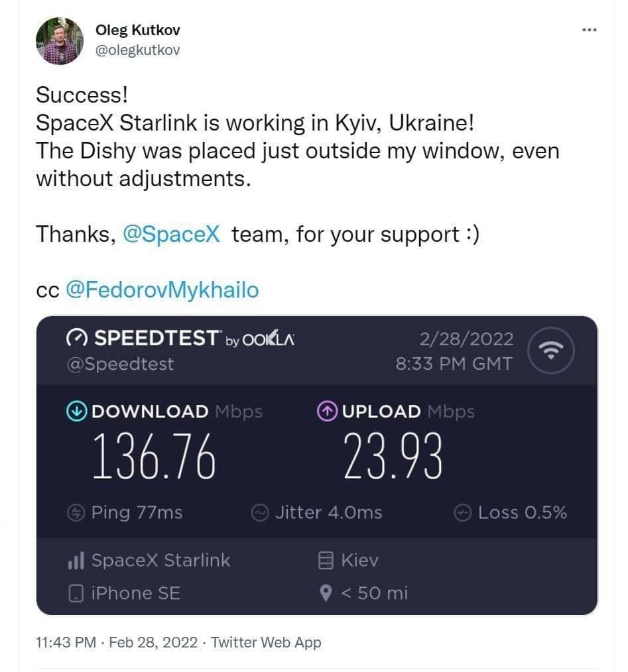Screen dimensions: 628x672
Task: Click the ping icon
Action: pos(77,512)
